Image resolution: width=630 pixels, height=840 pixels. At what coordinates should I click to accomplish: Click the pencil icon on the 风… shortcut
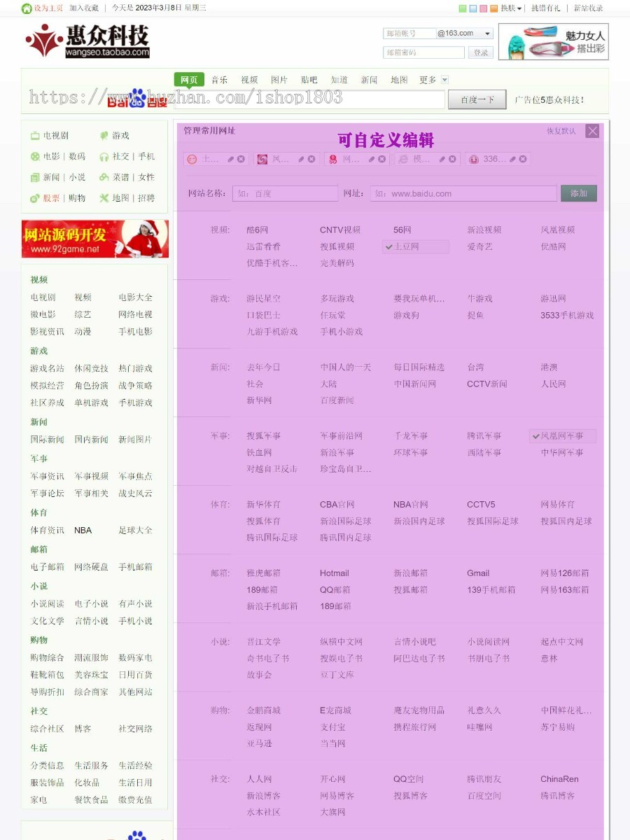(x=302, y=159)
